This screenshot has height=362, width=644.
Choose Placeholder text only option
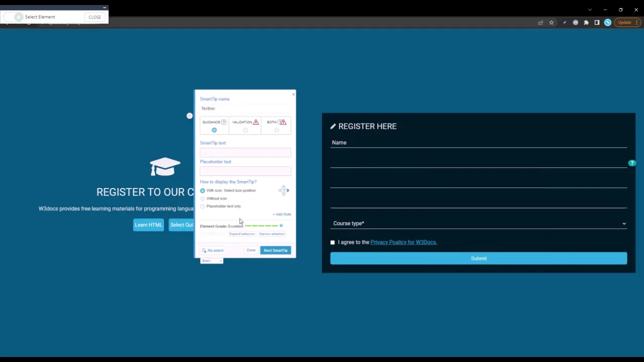coord(202,206)
